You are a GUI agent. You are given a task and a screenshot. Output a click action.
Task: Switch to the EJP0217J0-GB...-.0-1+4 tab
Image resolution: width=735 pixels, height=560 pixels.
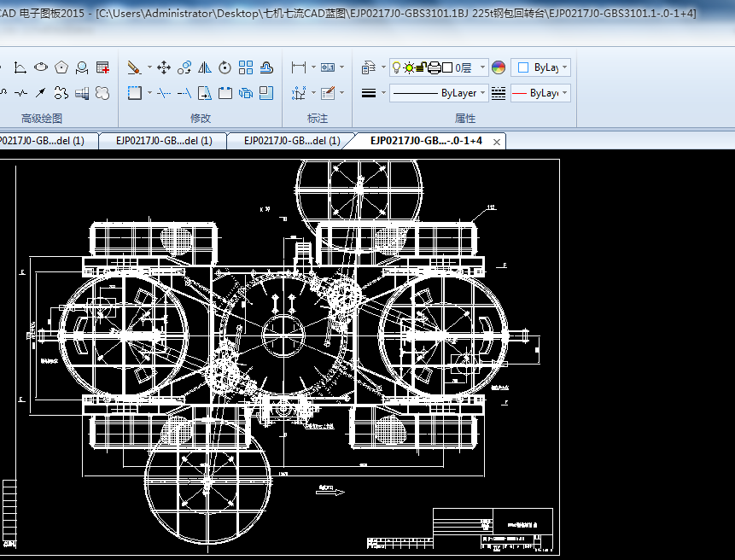(425, 141)
